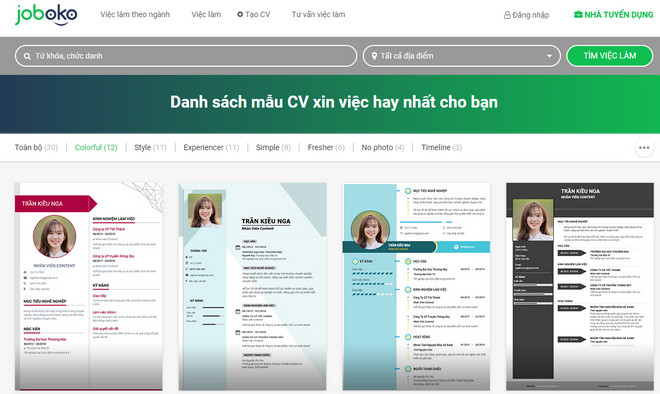The height and width of the screenshot is (394, 660).
Task: Select the Experiencer (11) filter tab
Action: point(211,147)
